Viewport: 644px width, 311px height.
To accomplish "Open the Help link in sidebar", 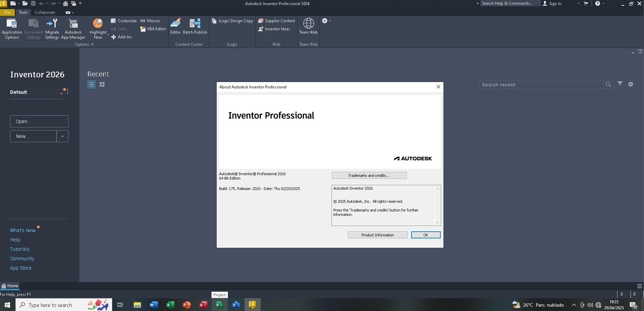I will (15, 240).
